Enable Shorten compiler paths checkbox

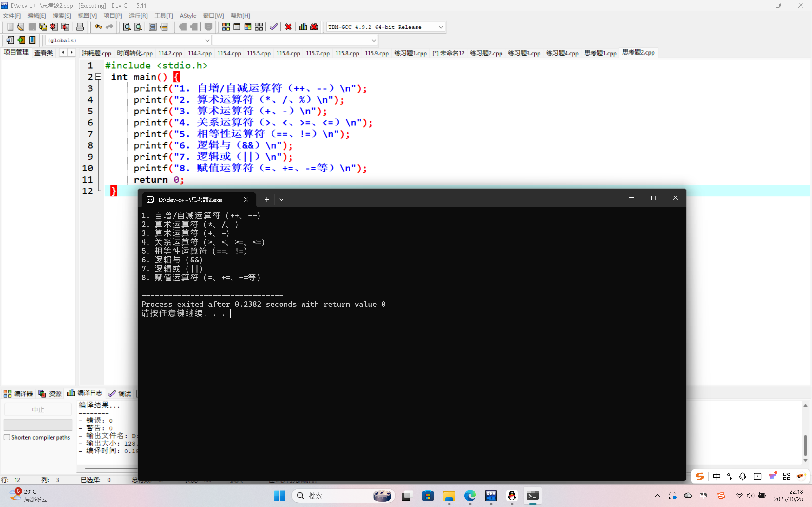[x=7, y=437]
